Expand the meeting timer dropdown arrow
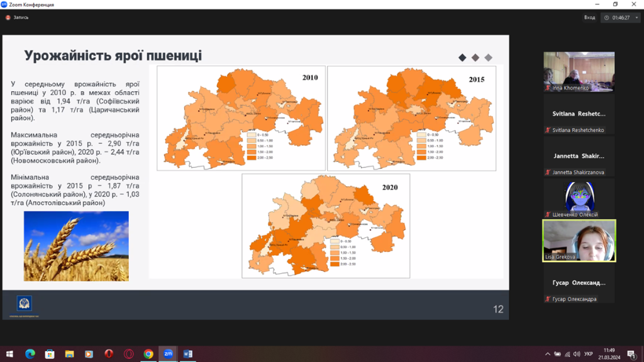This screenshot has height=362, width=644. pos(636,18)
